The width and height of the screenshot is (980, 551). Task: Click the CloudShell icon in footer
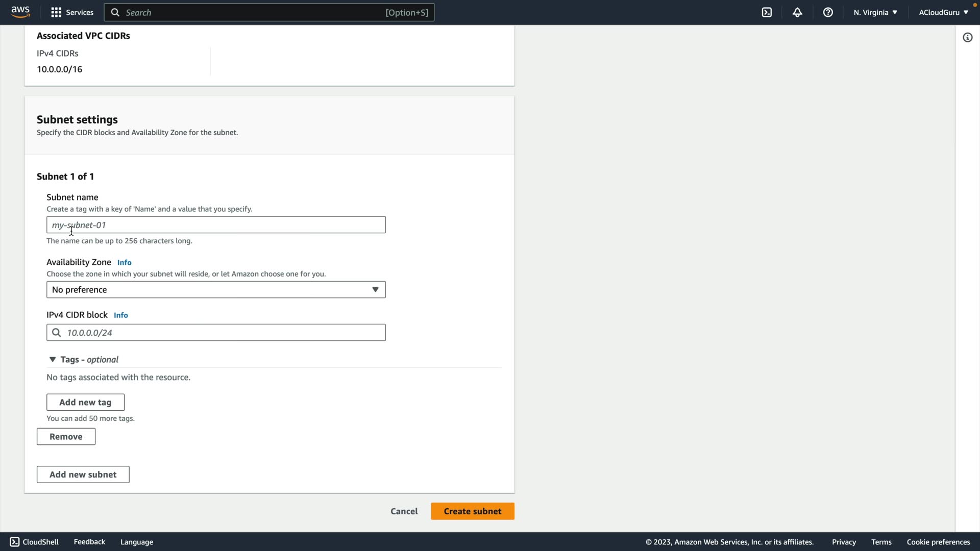[x=15, y=542]
